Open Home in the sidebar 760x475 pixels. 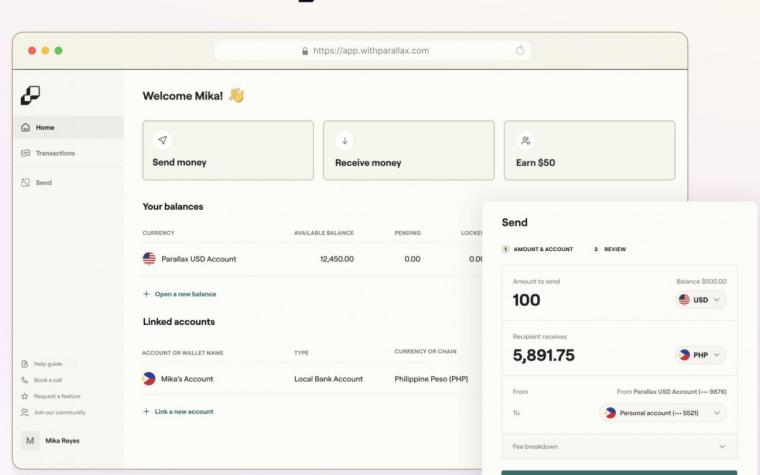click(x=68, y=127)
